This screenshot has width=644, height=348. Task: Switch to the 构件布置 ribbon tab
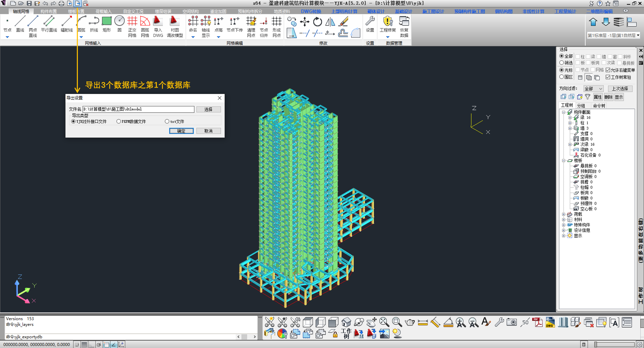[49, 11]
